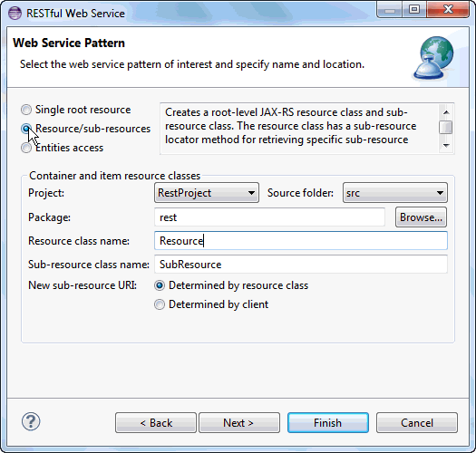Click the 'Container and item resource classes' label
The width and height of the screenshot is (476, 453).
point(115,176)
